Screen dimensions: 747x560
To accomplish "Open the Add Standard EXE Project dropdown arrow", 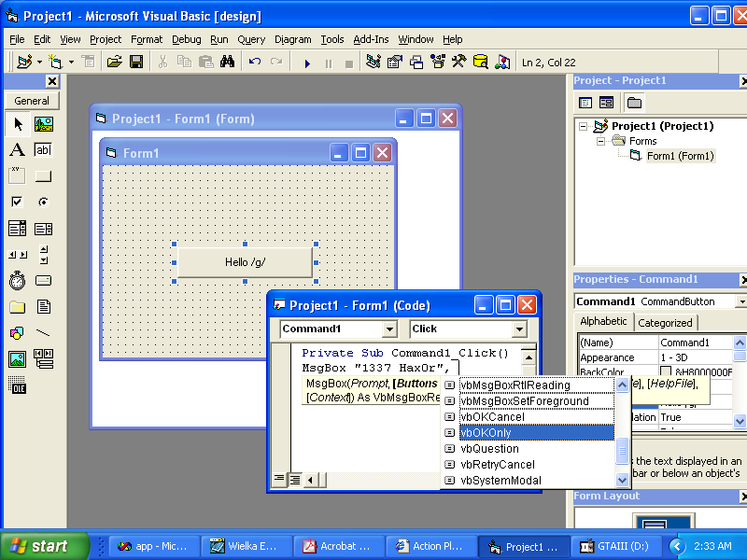I will click(x=39, y=62).
